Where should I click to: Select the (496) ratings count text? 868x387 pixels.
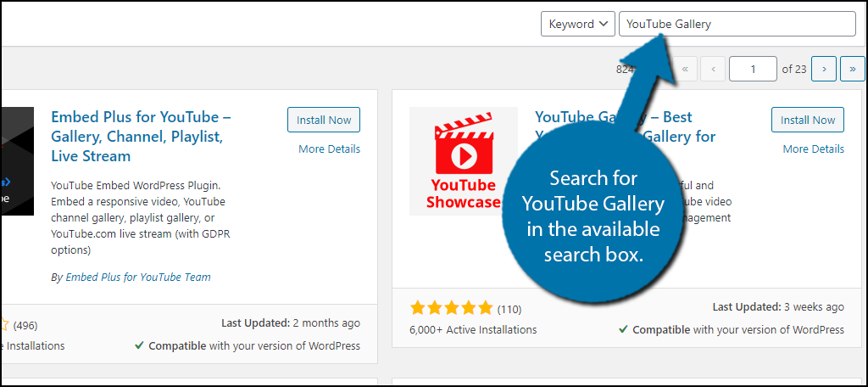[25, 325]
